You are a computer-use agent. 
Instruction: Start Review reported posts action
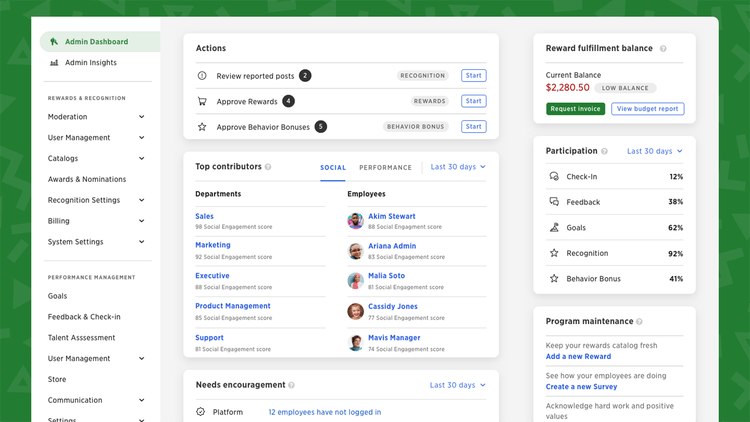point(474,76)
